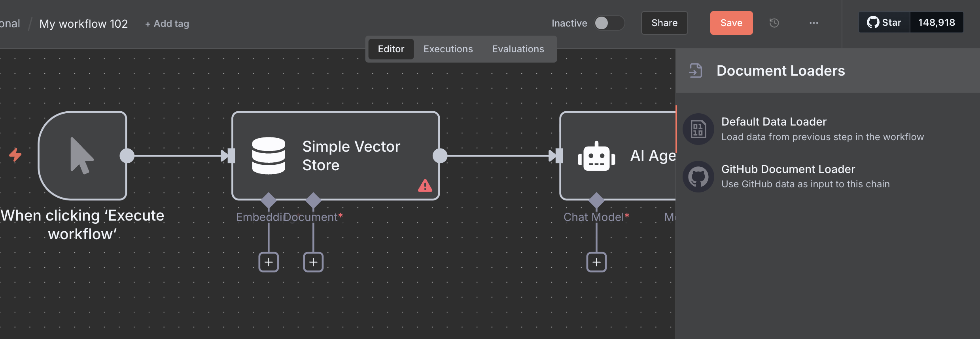Screen dimensions: 980x339
Task: Click the AI Agent robot icon
Action: click(x=596, y=156)
